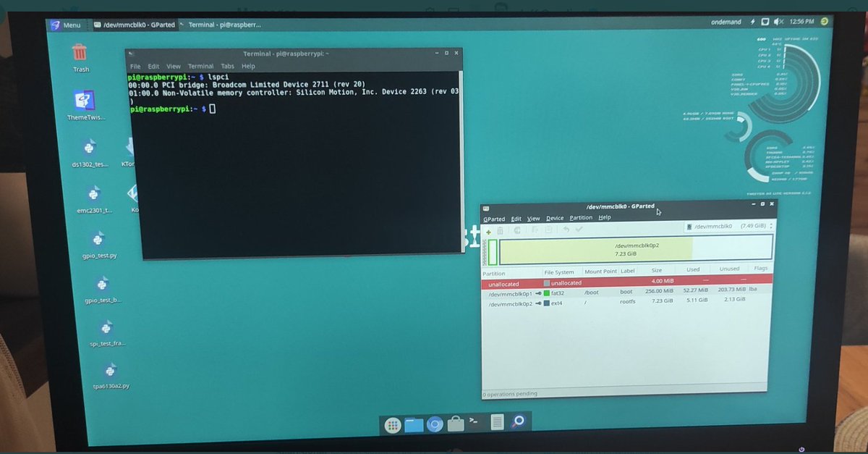The width and height of the screenshot is (868, 454).
Task: Click the ext4 blue color swatch
Action: coord(547,303)
